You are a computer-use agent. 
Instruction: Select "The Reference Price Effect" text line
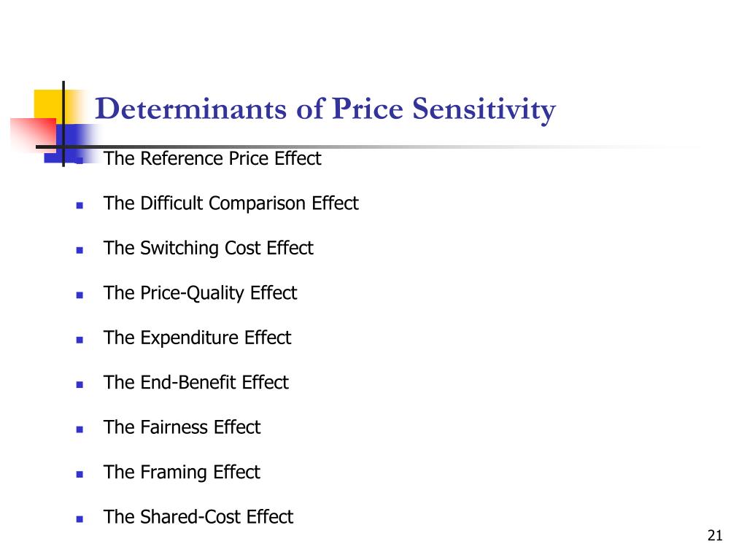pos(212,158)
